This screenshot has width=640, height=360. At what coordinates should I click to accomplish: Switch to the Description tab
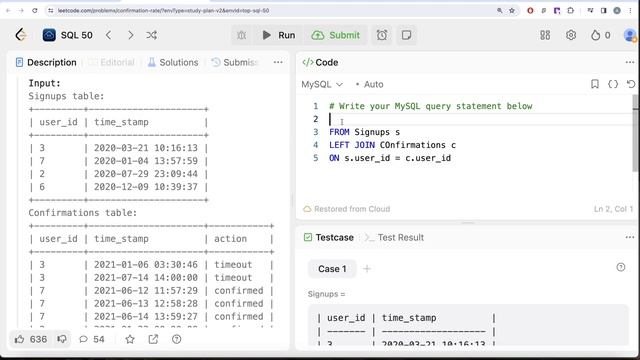(x=46, y=62)
